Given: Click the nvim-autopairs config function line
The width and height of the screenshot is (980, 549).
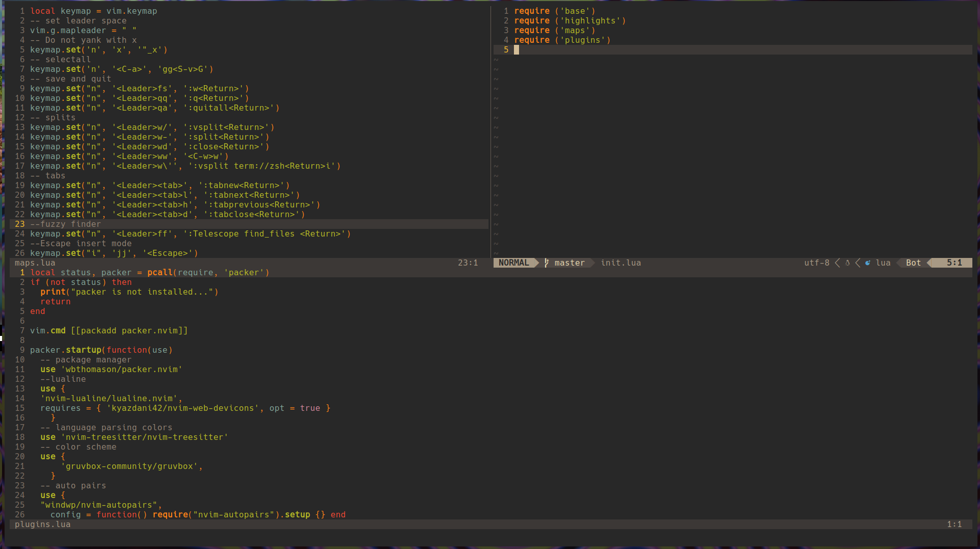Looking at the screenshot, I should (x=198, y=515).
